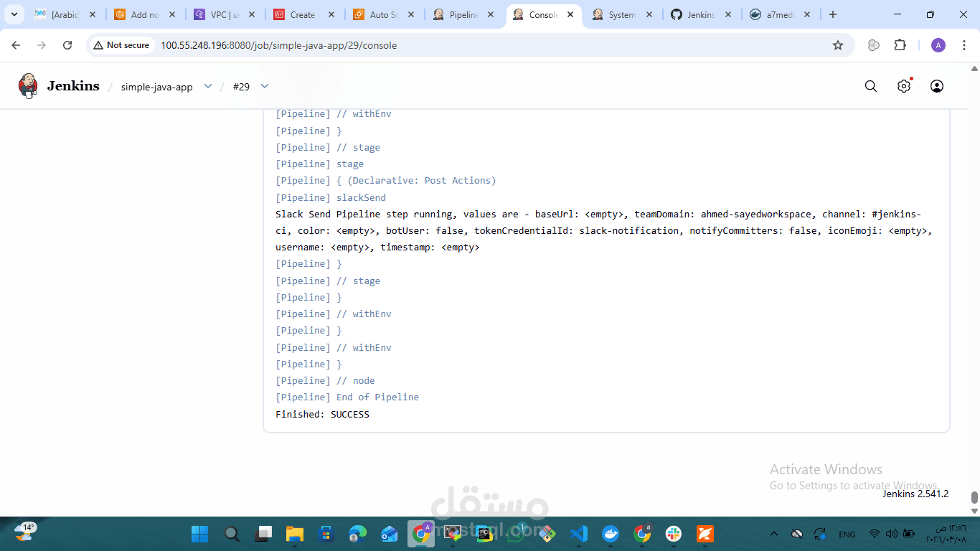Viewport: 980px width, 551px height.
Task: Expand the #29 build breadcrumb dropdown
Action: (x=265, y=86)
